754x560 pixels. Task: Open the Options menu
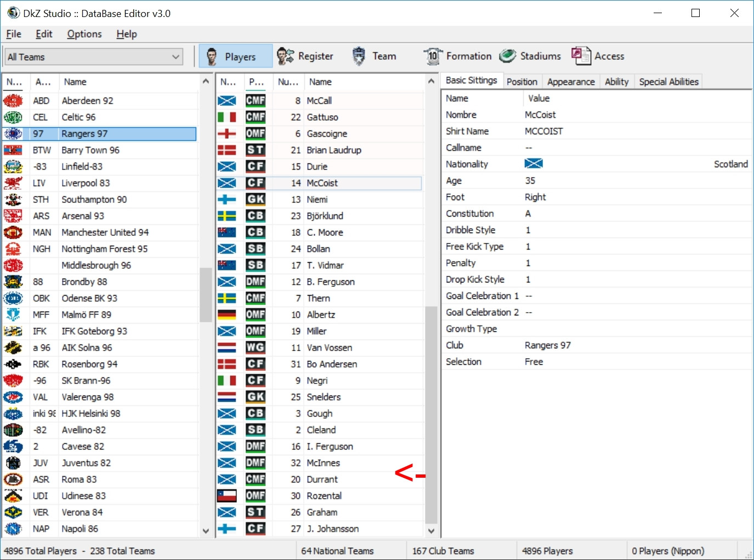click(x=84, y=34)
